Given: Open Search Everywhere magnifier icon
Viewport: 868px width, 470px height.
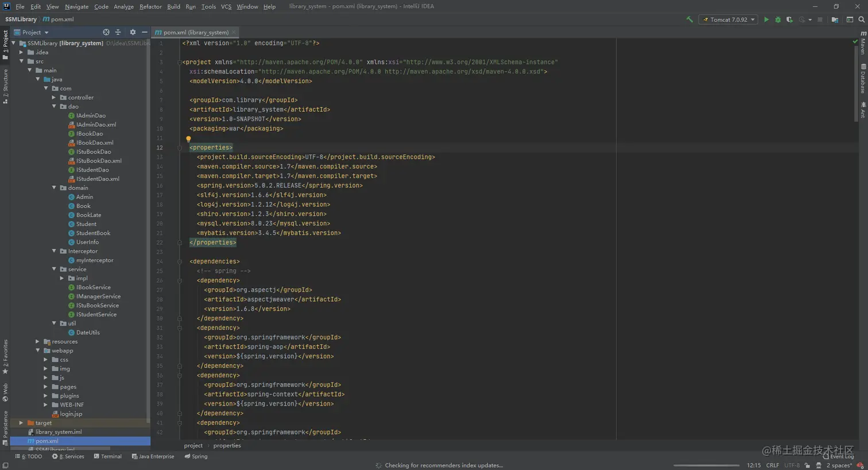Looking at the screenshot, I should click(861, 20).
